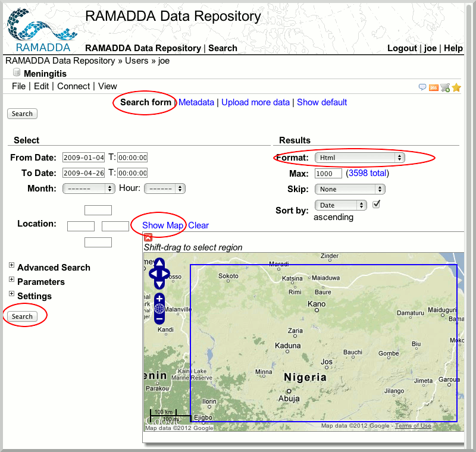Reset map to world extent globe

click(159, 309)
